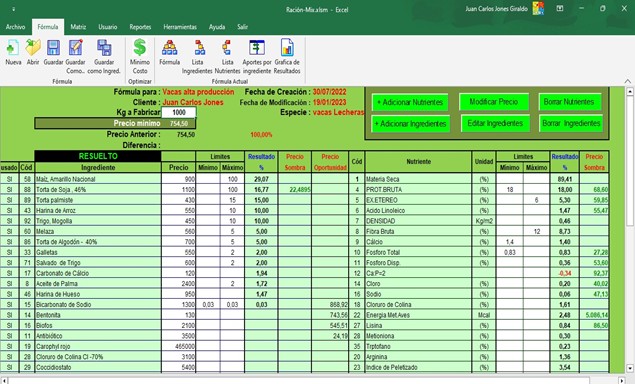Click + Adicionar Nutrientes button
Screen dimensions: 635x384
[410, 102]
